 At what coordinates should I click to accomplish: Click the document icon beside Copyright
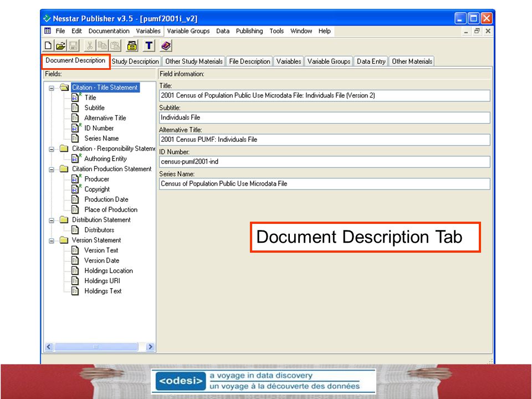[x=75, y=189]
